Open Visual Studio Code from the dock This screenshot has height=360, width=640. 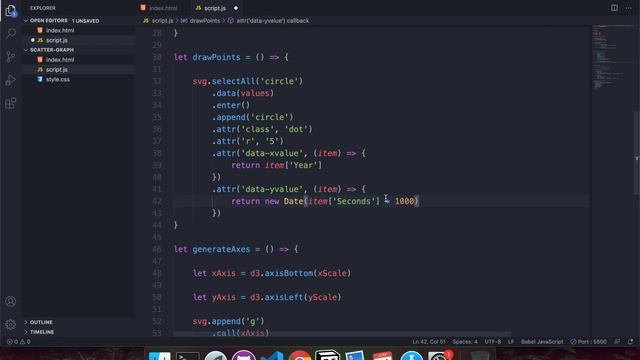(x=272, y=356)
